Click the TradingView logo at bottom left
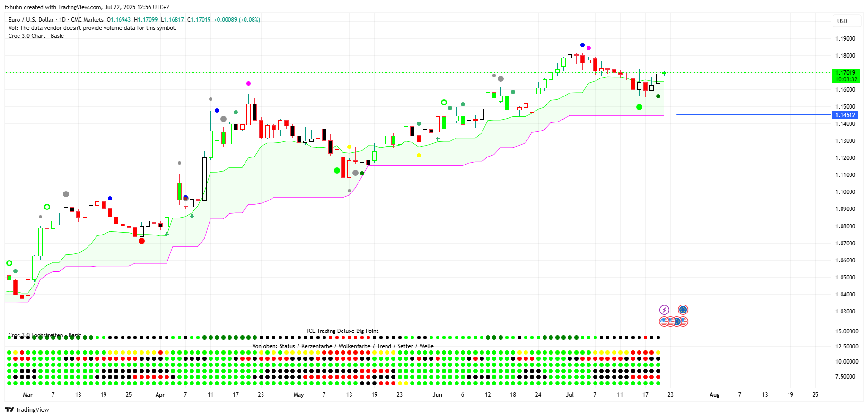The image size is (868, 418). point(27,409)
